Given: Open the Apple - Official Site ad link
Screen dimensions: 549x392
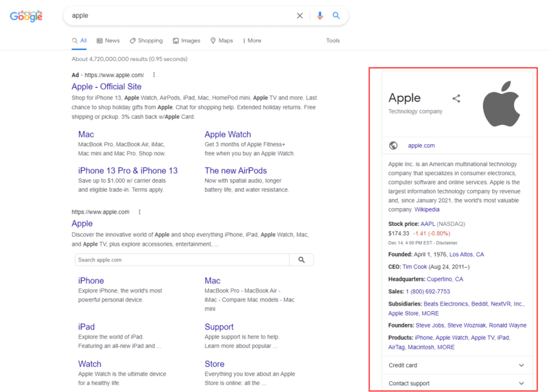Looking at the screenshot, I should [106, 87].
